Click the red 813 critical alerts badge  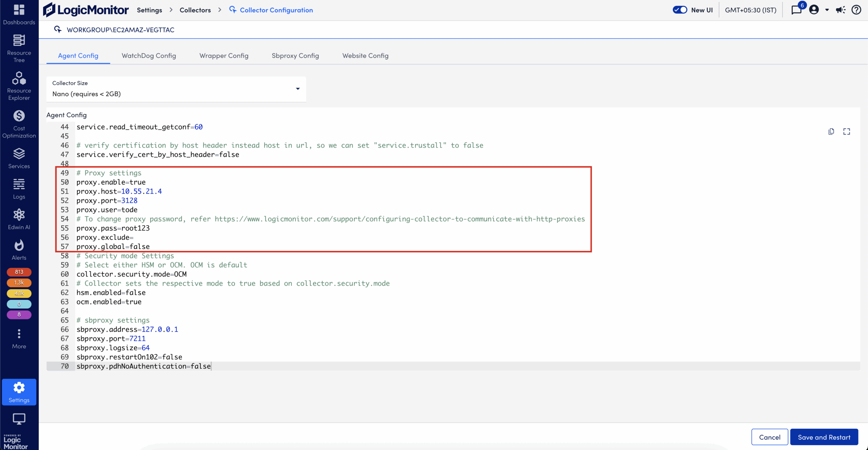click(19, 272)
